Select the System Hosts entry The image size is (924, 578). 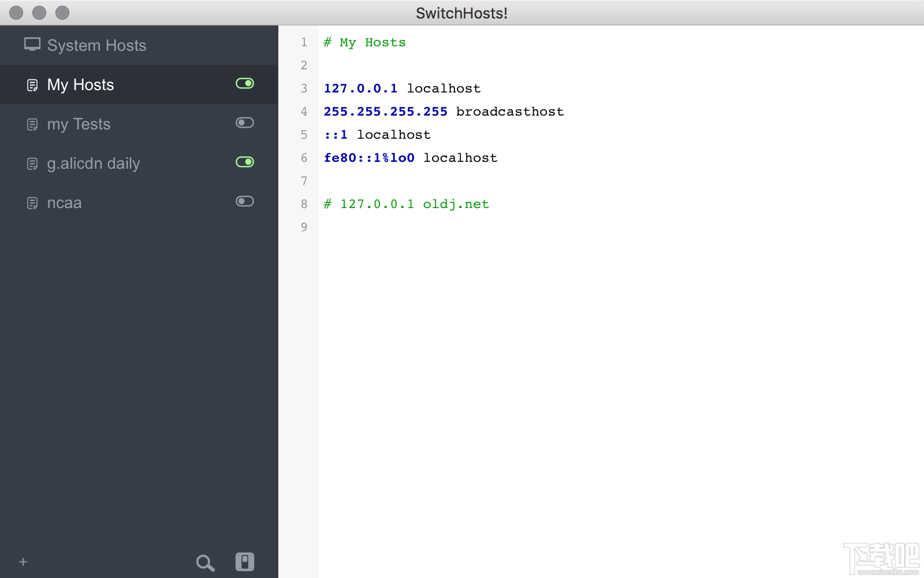pyautogui.click(x=96, y=45)
